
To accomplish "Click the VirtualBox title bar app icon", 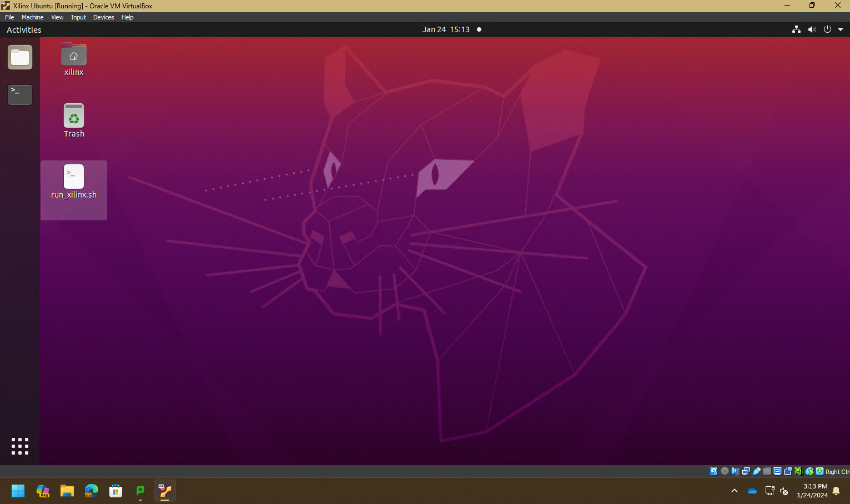I will point(6,6).
